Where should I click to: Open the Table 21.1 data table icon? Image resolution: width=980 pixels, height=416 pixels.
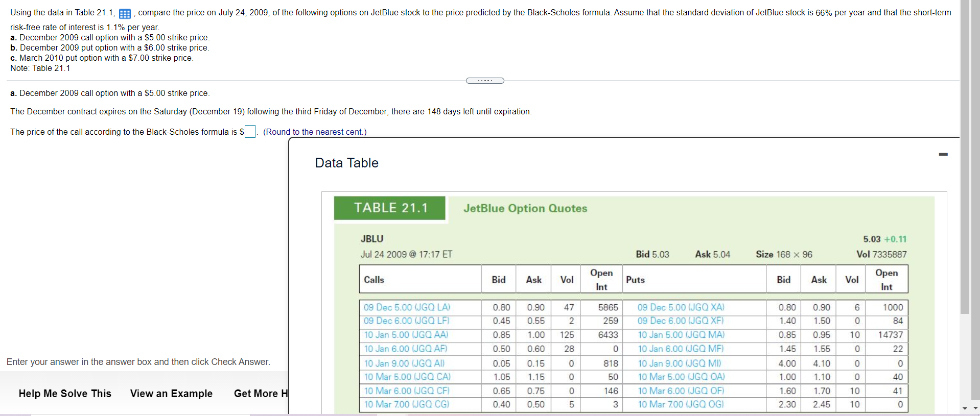[125, 14]
